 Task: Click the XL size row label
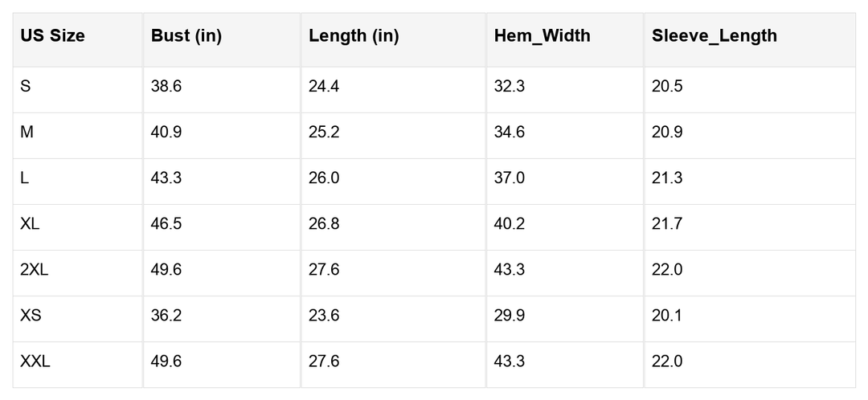[x=30, y=223]
